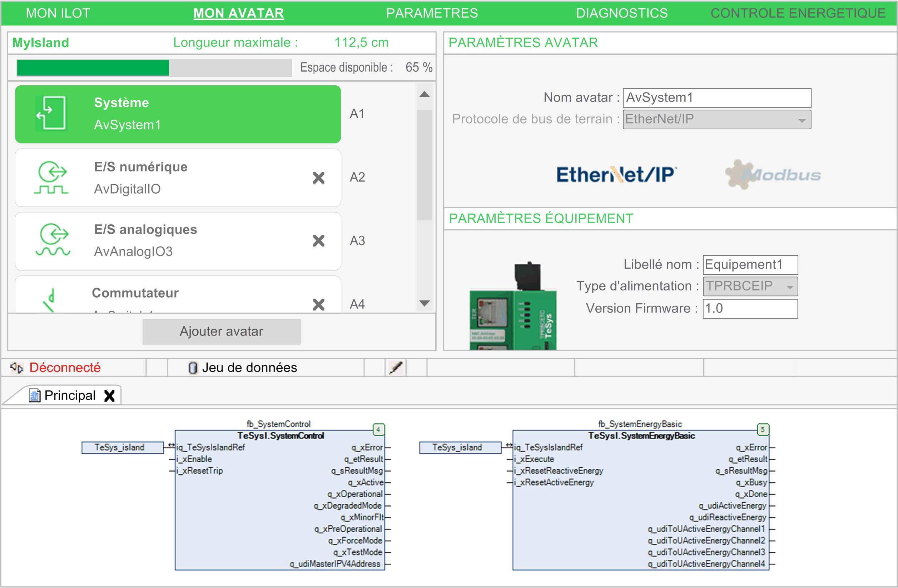
Task: Close the Principal tab
Action: [x=109, y=396]
